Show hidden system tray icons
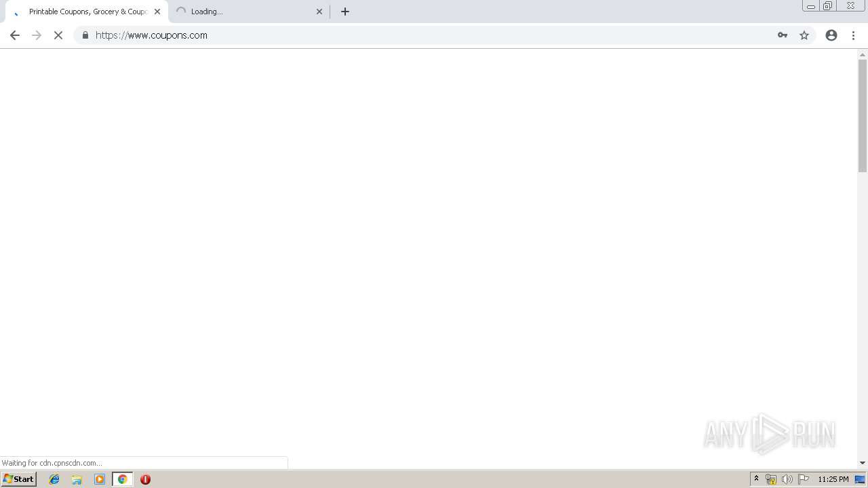 pyautogui.click(x=757, y=479)
